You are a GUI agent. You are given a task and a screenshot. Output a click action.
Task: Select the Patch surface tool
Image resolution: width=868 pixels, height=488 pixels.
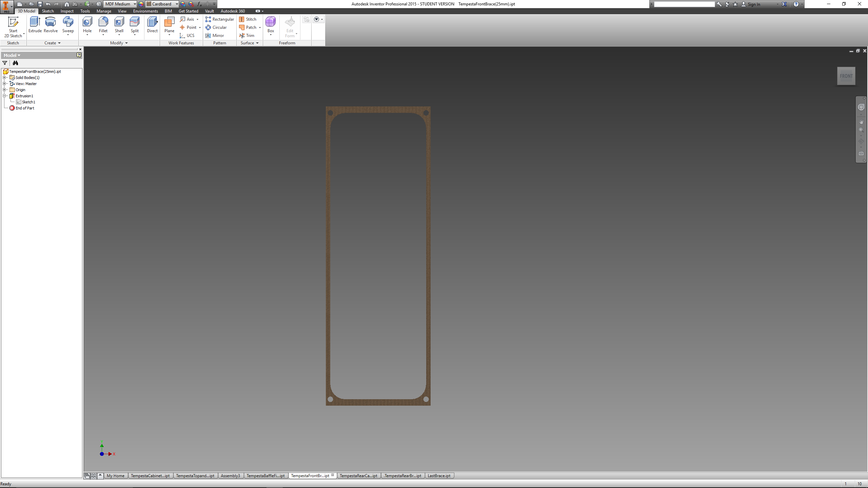click(248, 27)
